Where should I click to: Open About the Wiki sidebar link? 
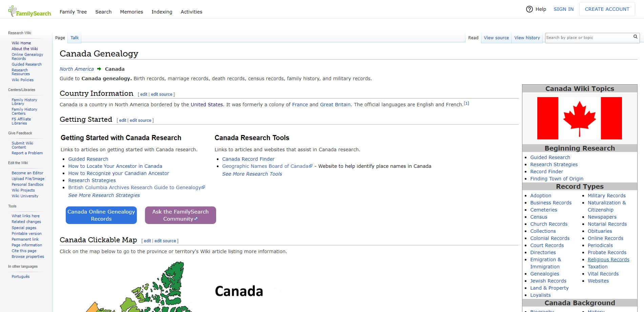25,49
